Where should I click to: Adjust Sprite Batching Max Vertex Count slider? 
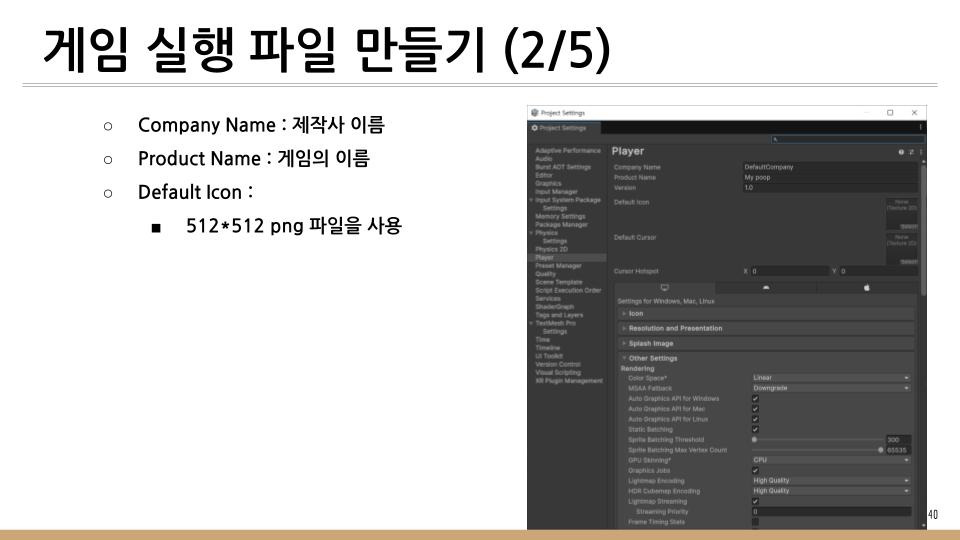tap(880, 450)
